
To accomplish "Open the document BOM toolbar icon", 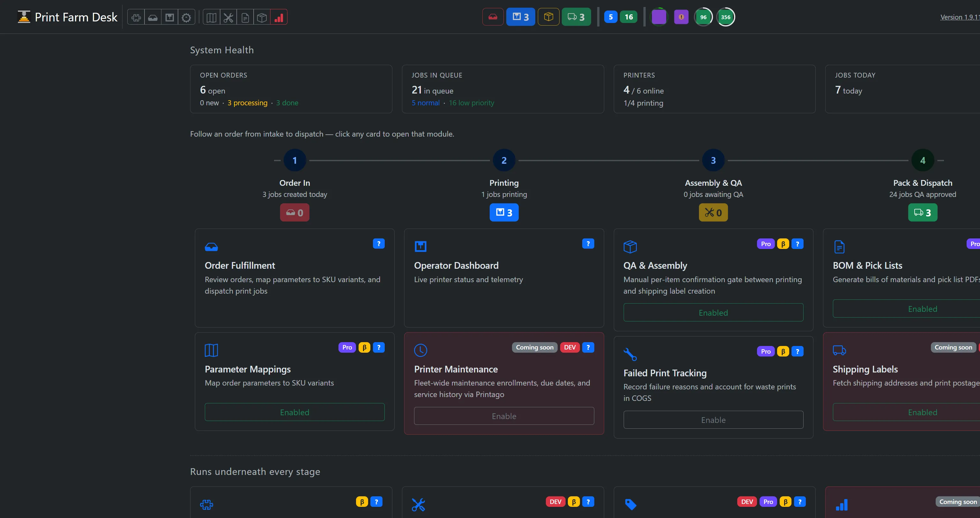I will pyautogui.click(x=245, y=17).
